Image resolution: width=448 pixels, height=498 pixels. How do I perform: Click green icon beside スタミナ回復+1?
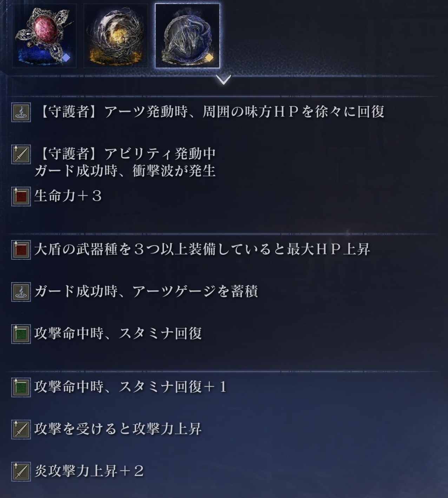click(x=21, y=387)
